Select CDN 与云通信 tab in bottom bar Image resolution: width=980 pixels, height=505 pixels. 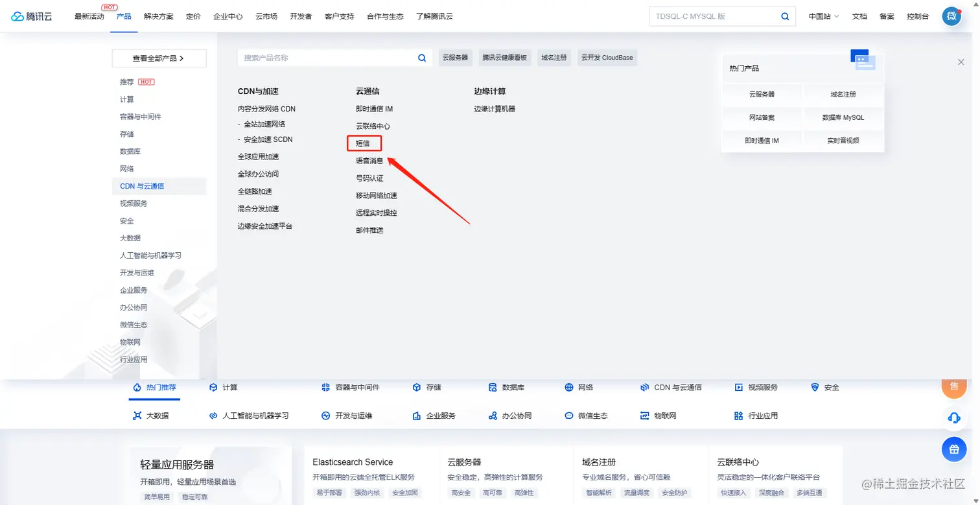point(671,388)
